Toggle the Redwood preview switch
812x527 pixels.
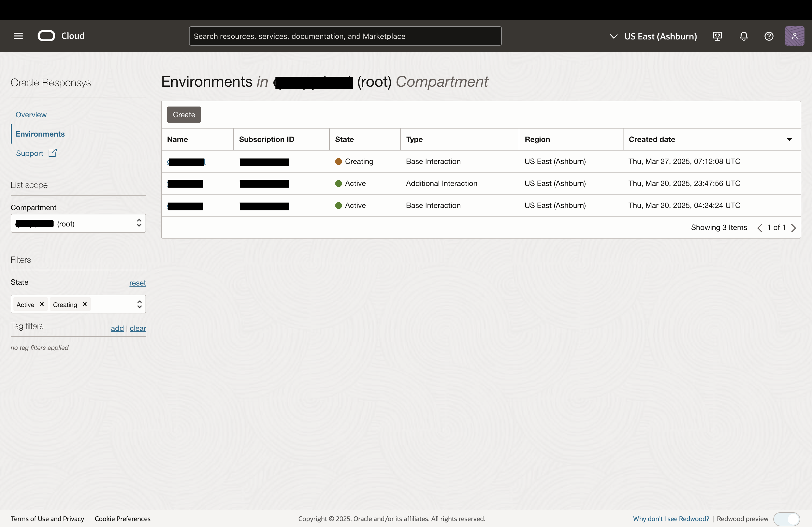pos(786,519)
